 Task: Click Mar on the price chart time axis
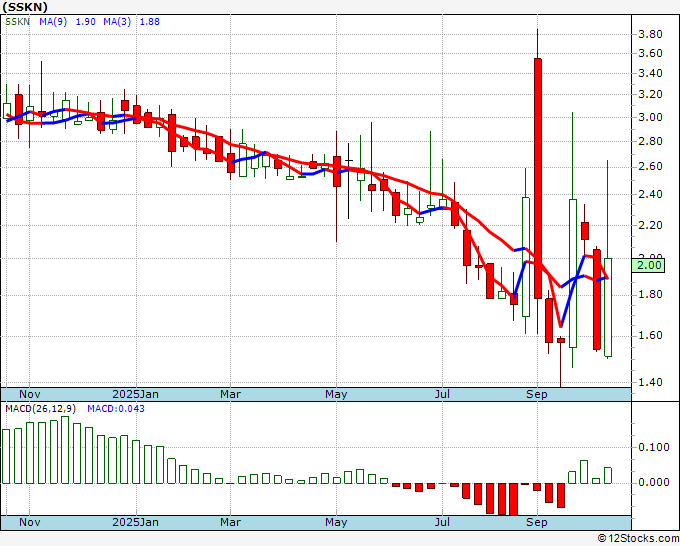coord(230,394)
